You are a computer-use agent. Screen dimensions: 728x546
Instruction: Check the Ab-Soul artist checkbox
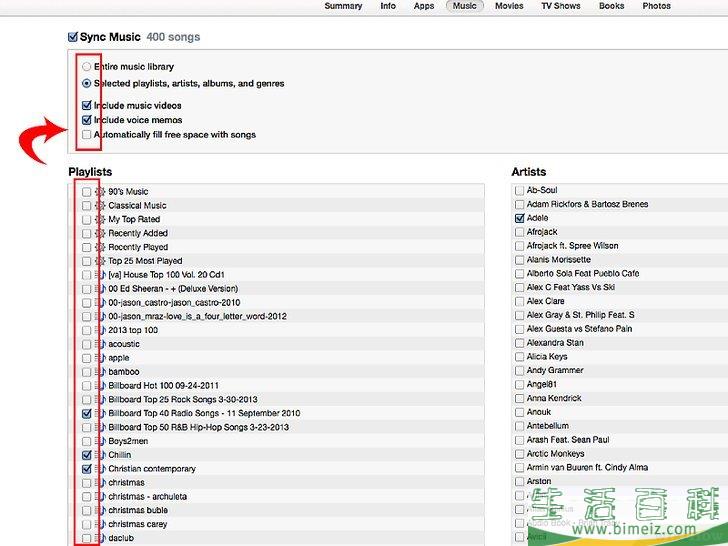[x=520, y=190]
